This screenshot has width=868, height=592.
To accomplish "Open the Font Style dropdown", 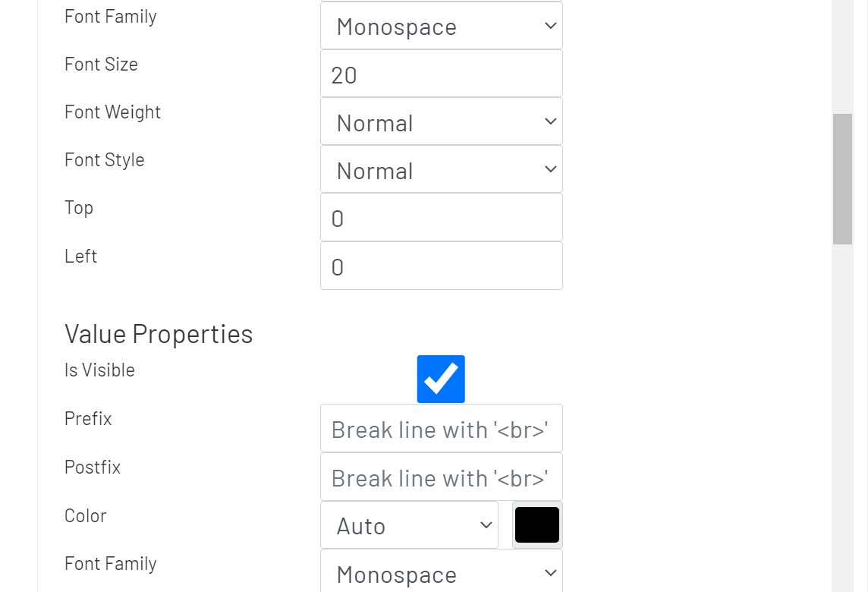I will coord(441,170).
